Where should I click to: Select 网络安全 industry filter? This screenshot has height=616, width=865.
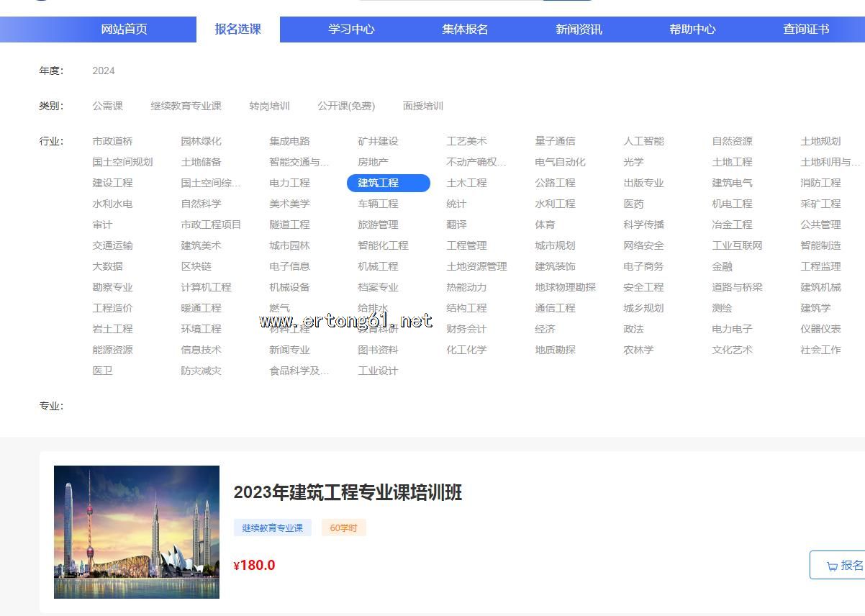pyautogui.click(x=643, y=245)
